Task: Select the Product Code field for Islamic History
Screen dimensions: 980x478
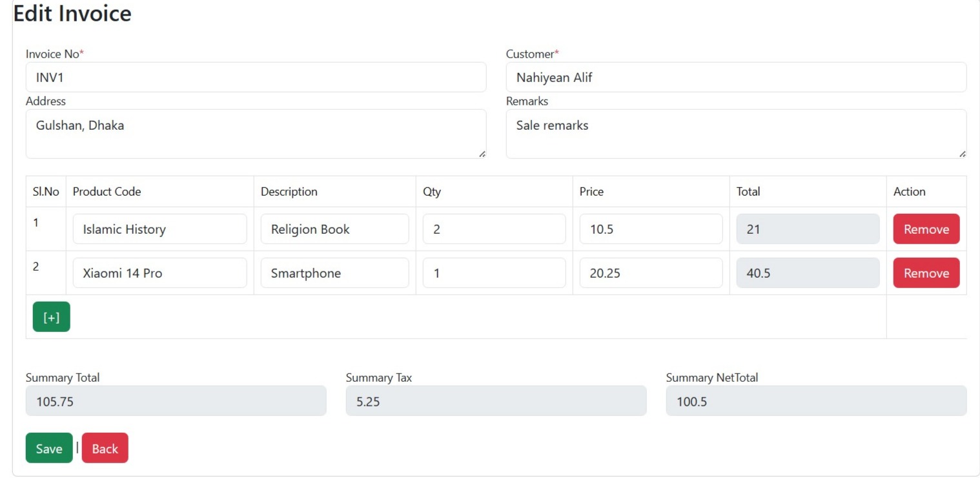Action: (x=159, y=229)
